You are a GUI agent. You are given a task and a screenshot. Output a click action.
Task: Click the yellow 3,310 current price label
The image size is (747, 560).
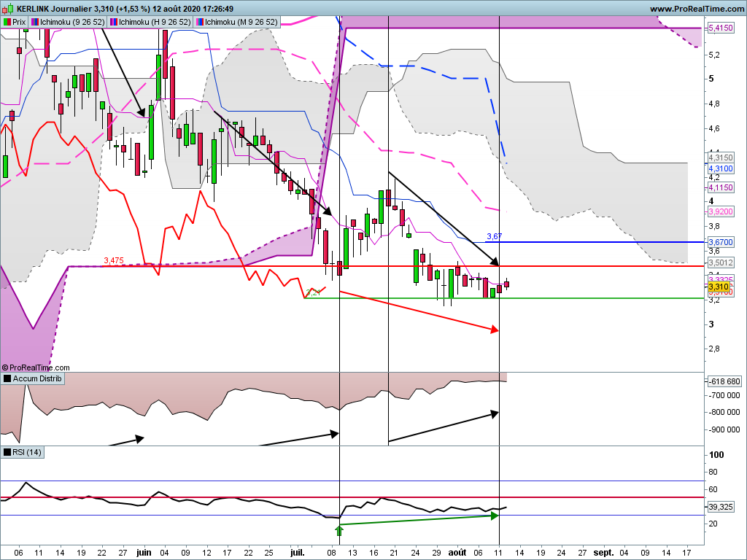(719, 287)
